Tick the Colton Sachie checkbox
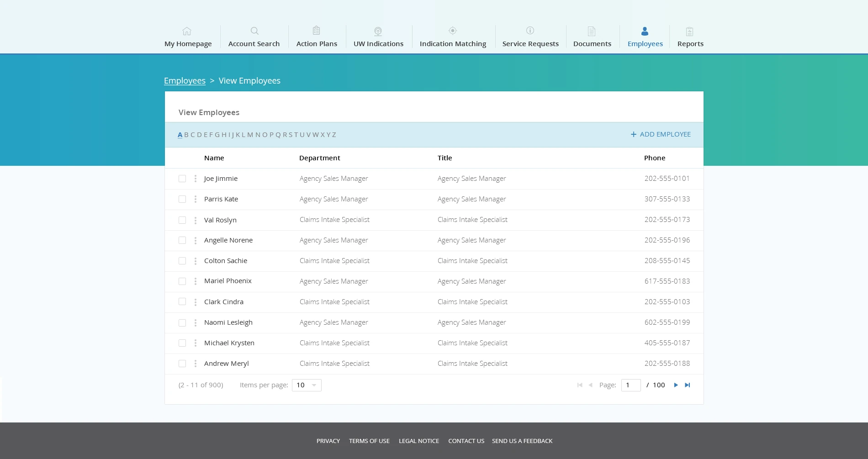This screenshot has height=459, width=868. click(x=182, y=261)
